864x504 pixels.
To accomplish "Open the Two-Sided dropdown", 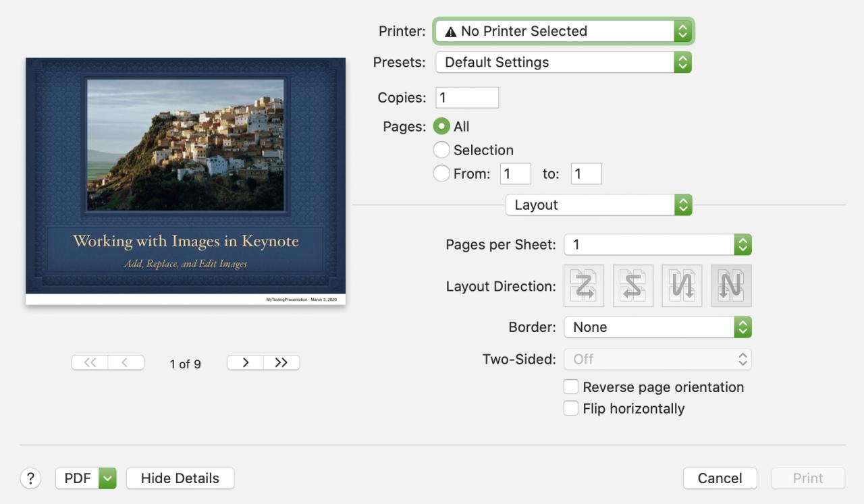I will [x=657, y=360].
